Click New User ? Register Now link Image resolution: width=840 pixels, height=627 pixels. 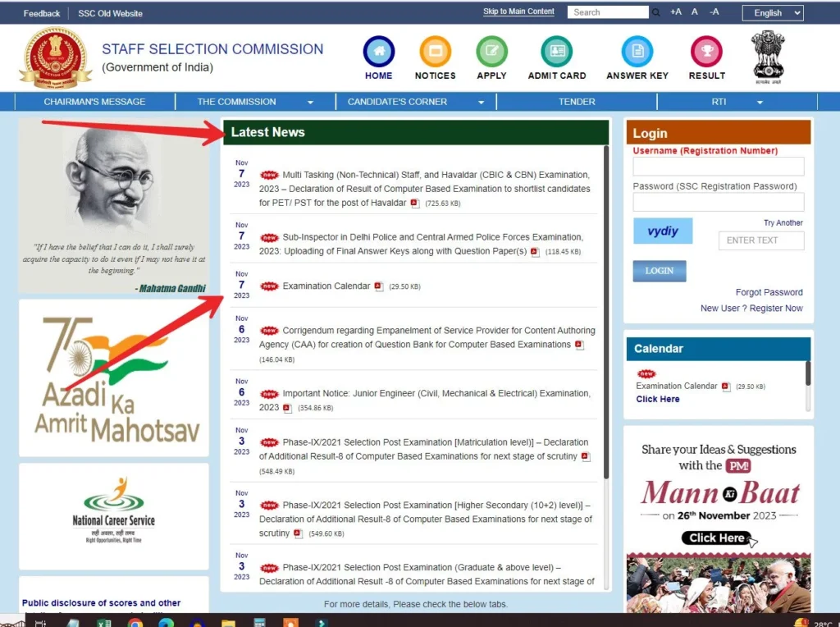click(x=751, y=308)
